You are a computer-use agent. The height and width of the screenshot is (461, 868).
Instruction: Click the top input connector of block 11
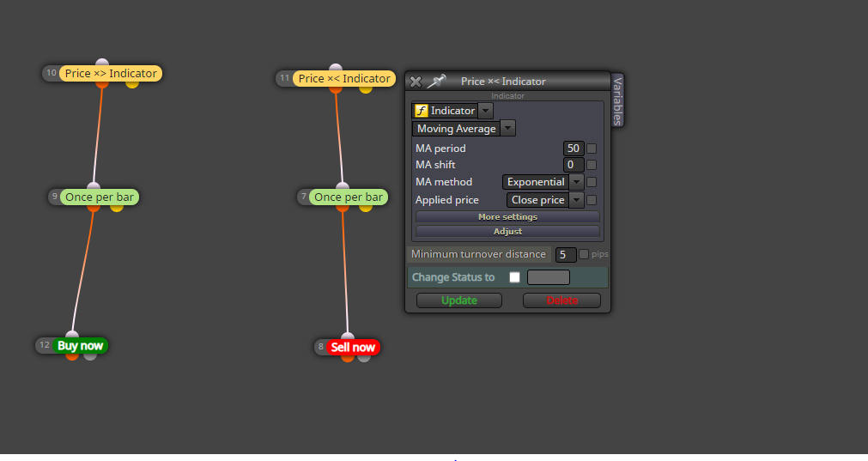click(336, 68)
